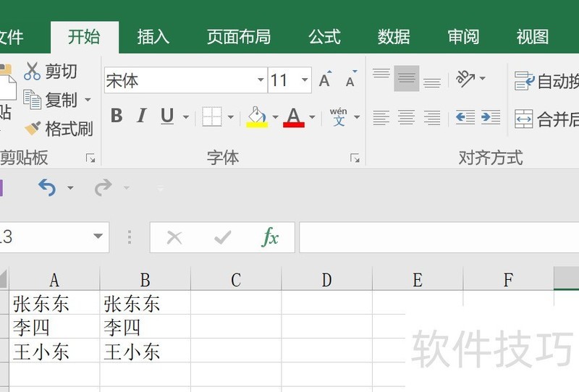Select cell A2 containing 李四

pyautogui.click(x=54, y=327)
